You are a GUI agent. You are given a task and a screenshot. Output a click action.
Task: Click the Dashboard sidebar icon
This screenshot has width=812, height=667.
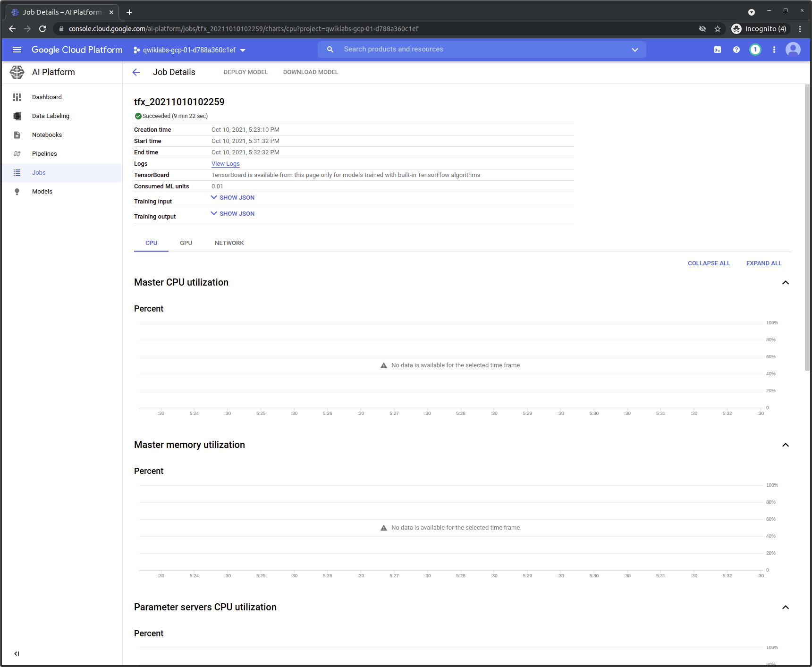pyautogui.click(x=17, y=97)
